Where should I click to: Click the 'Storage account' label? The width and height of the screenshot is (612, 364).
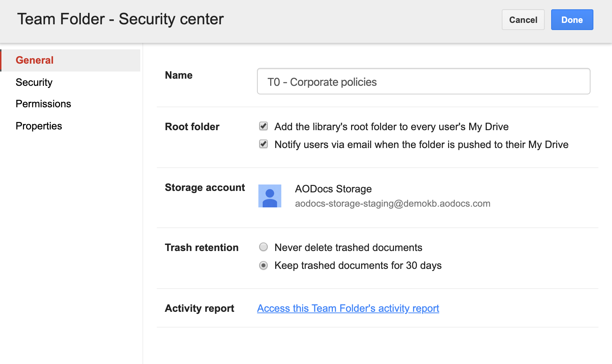point(205,187)
